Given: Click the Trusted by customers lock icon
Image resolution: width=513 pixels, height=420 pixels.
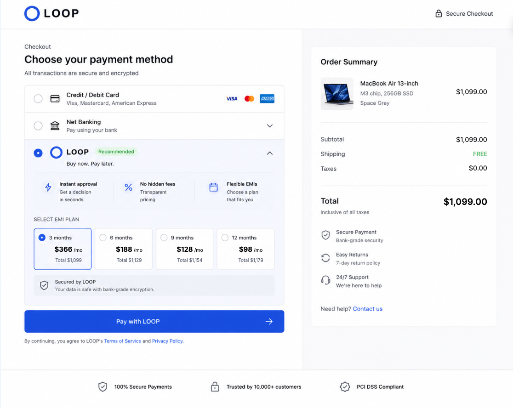Looking at the screenshot, I should pos(215,386).
